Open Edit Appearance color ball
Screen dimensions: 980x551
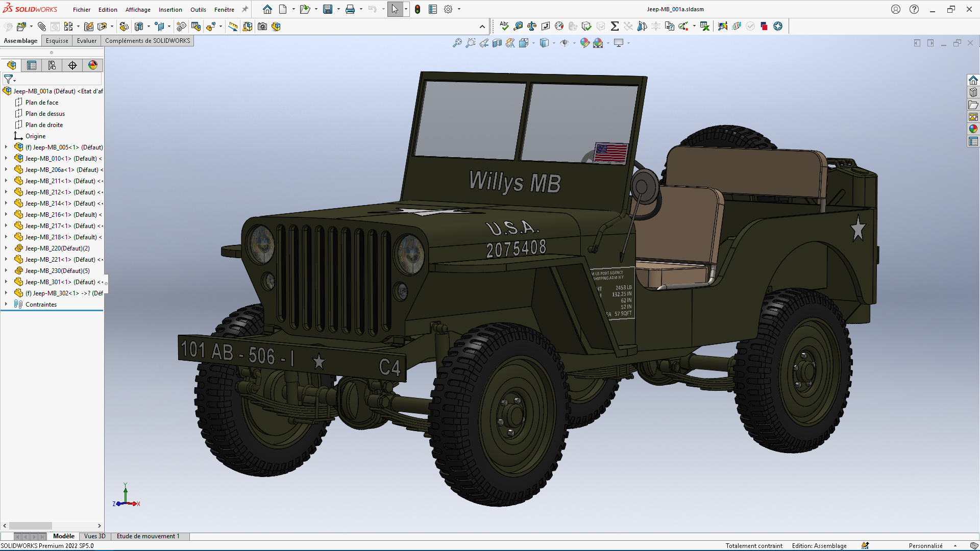point(585,43)
